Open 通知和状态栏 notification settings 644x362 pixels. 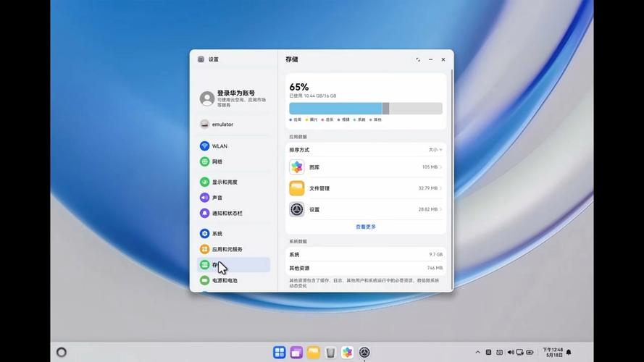click(x=233, y=214)
